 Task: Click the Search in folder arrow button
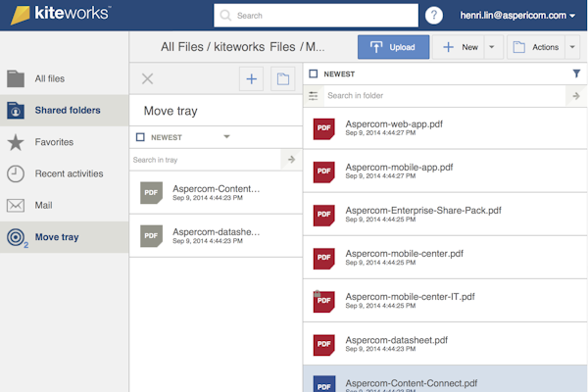pyautogui.click(x=576, y=96)
